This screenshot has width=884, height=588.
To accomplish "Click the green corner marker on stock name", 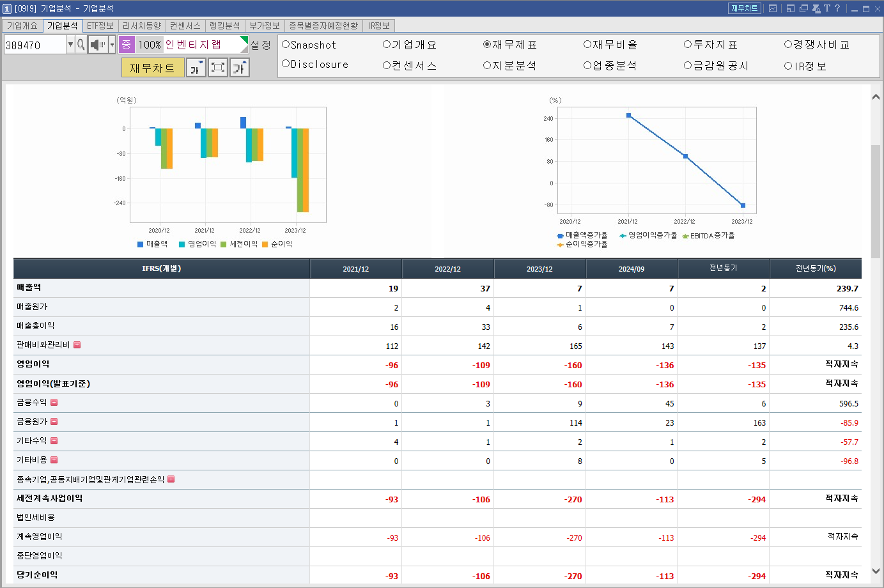I will pos(244,40).
